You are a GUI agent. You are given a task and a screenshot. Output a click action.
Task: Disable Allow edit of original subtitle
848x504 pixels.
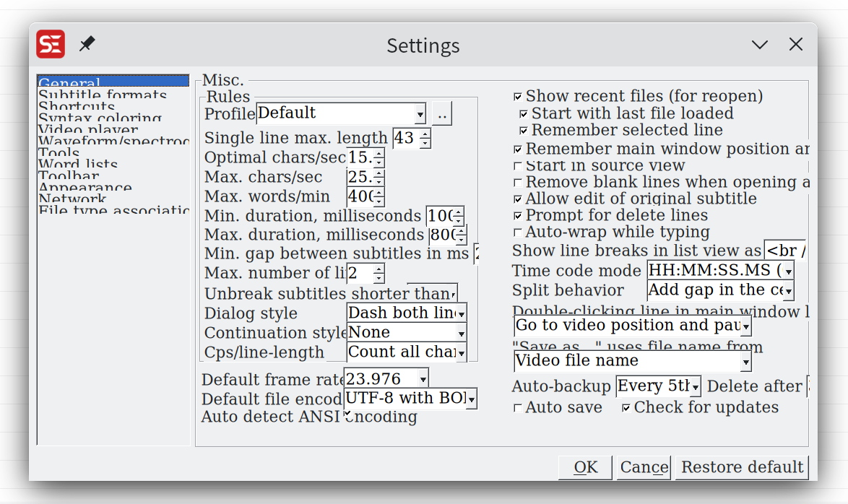[x=517, y=199]
